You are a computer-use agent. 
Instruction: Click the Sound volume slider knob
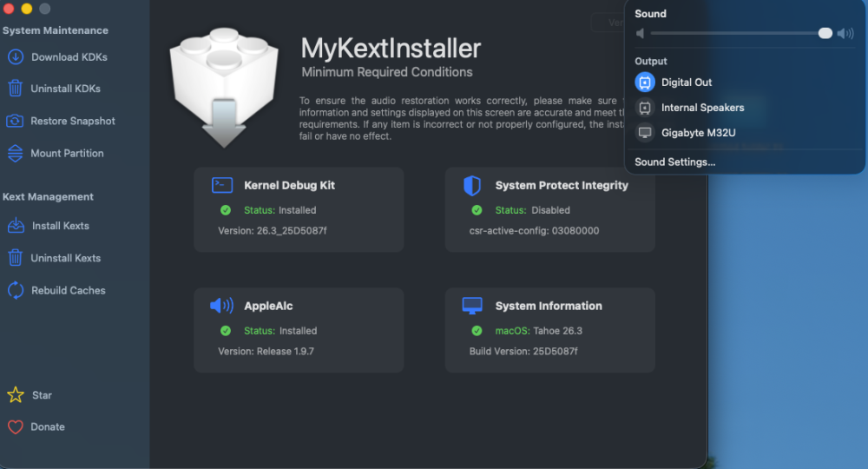coord(825,33)
